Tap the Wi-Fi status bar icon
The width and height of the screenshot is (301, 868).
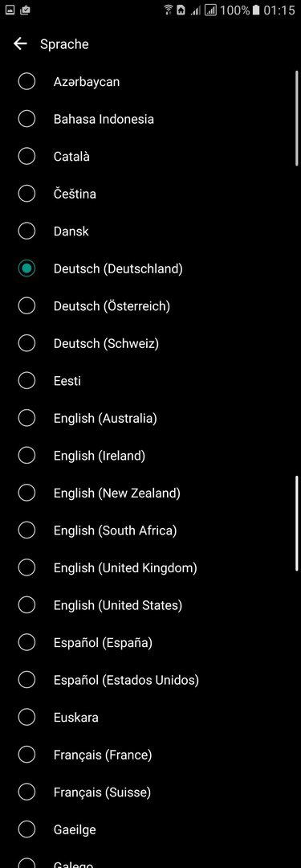pos(169,10)
